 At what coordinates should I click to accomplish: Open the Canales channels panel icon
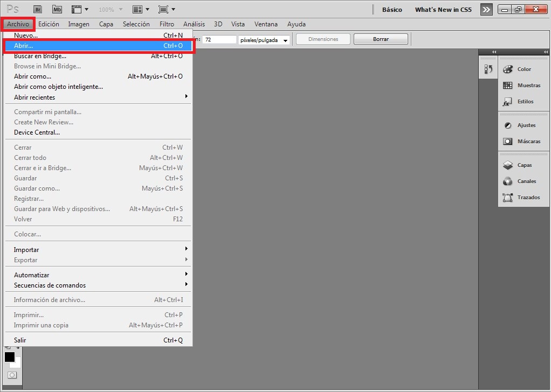(507, 181)
